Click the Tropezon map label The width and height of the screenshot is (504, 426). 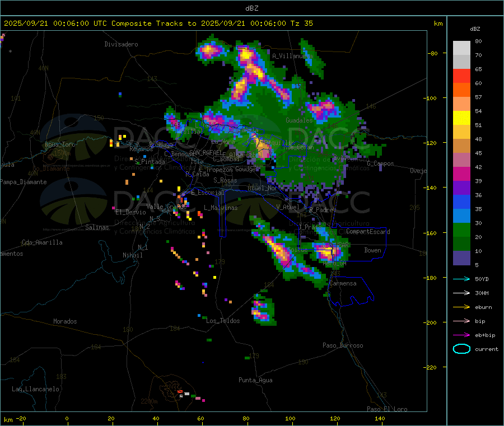(x=219, y=170)
